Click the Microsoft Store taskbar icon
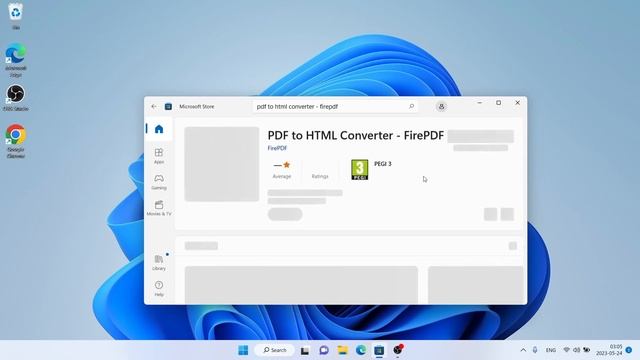The image size is (640, 360). (x=379, y=350)
